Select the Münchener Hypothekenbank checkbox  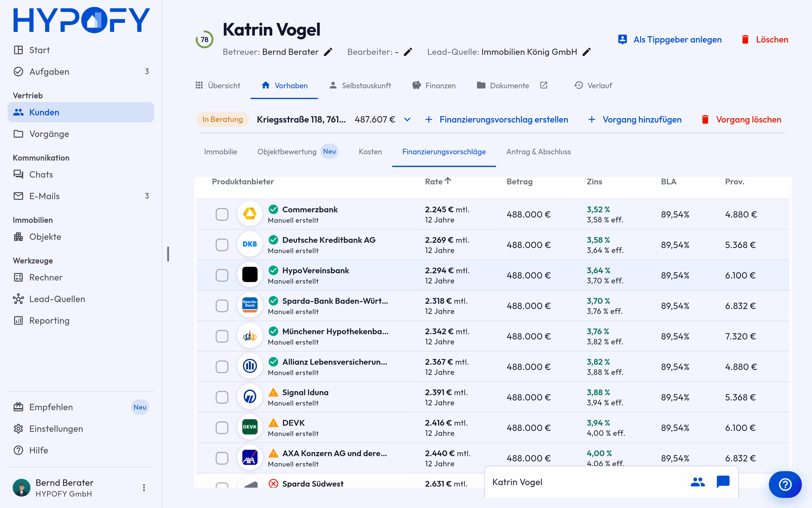coord(222,336)
